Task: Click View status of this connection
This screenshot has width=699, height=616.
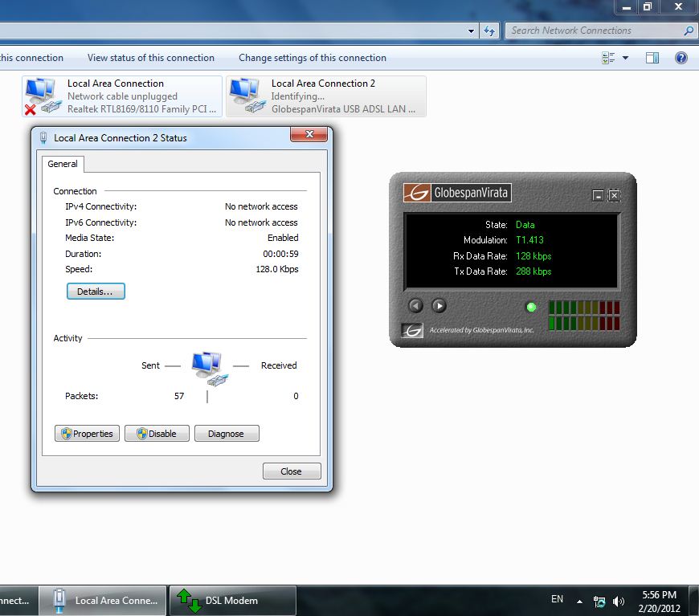Action: [x=151, y=58]
